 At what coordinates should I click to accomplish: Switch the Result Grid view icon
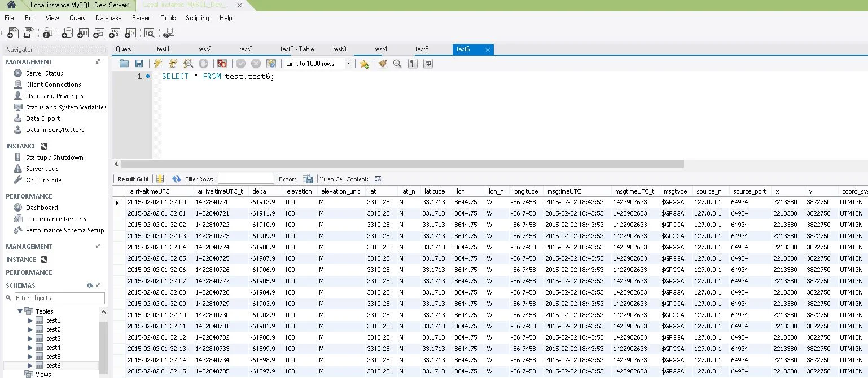(160, 179)
